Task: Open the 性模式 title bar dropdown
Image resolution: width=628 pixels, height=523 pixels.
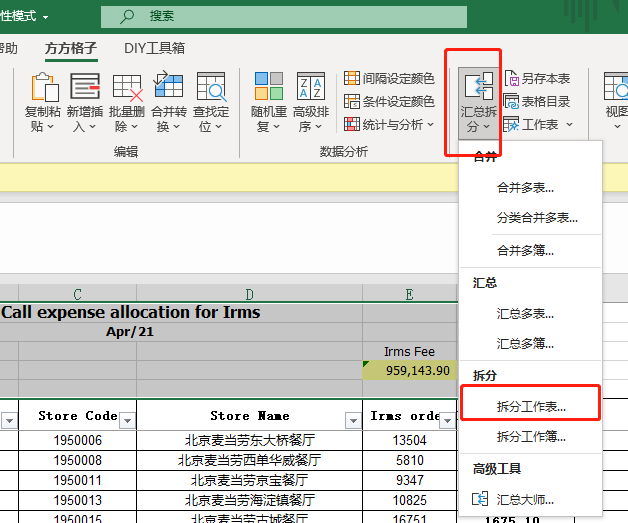Action: click(45, 17)
